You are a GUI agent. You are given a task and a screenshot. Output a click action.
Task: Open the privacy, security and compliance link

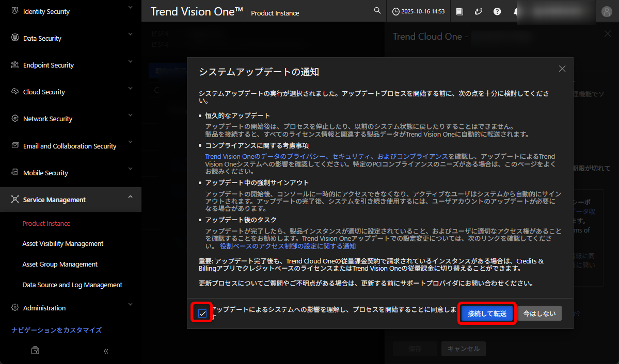click(x=326, y=156)
